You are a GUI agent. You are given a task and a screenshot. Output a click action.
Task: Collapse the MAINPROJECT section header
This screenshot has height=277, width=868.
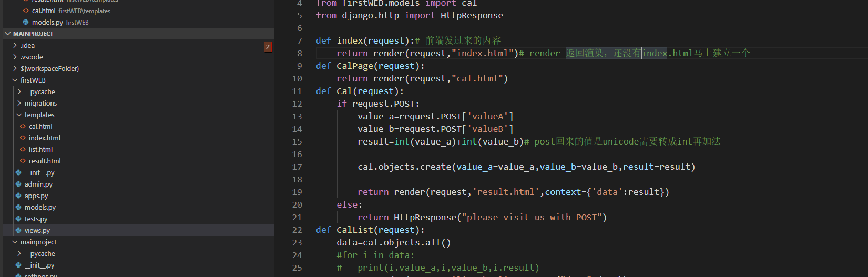[x=138, y=34]
